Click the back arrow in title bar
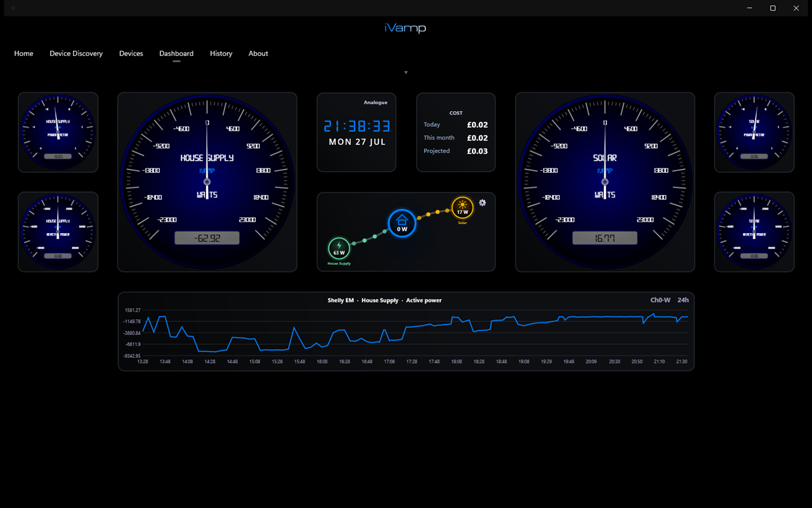This screenshot has height=508, width=812. coord(14,8)
